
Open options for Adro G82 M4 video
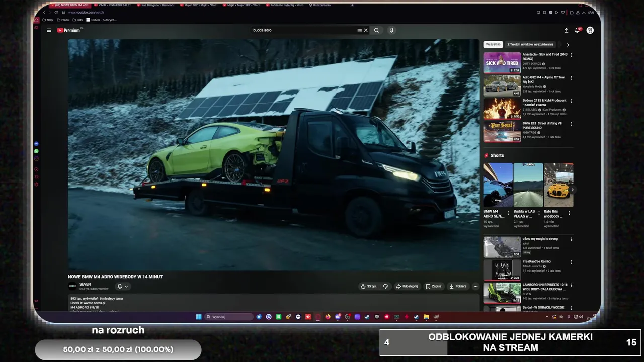(x=571, y=78)
